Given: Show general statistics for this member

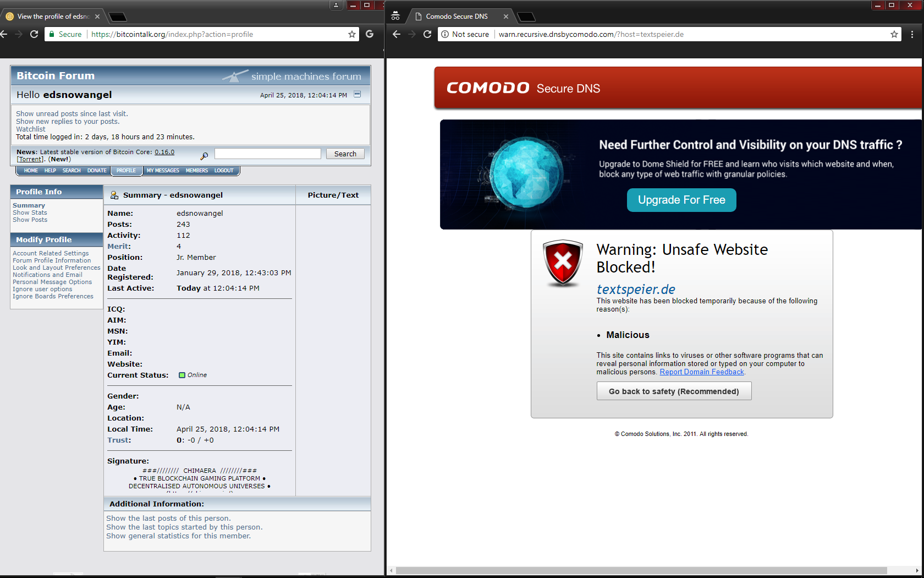Looking at the screenshot, I should click(178, 536).
